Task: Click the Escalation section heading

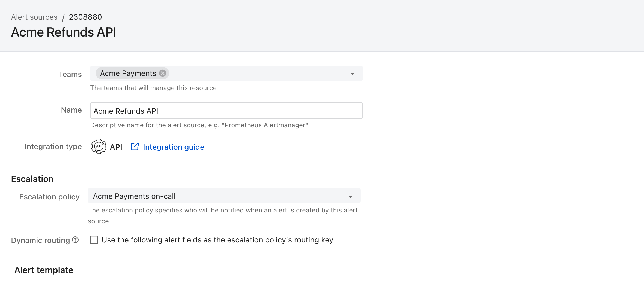Action: click(x=32, y=179)
